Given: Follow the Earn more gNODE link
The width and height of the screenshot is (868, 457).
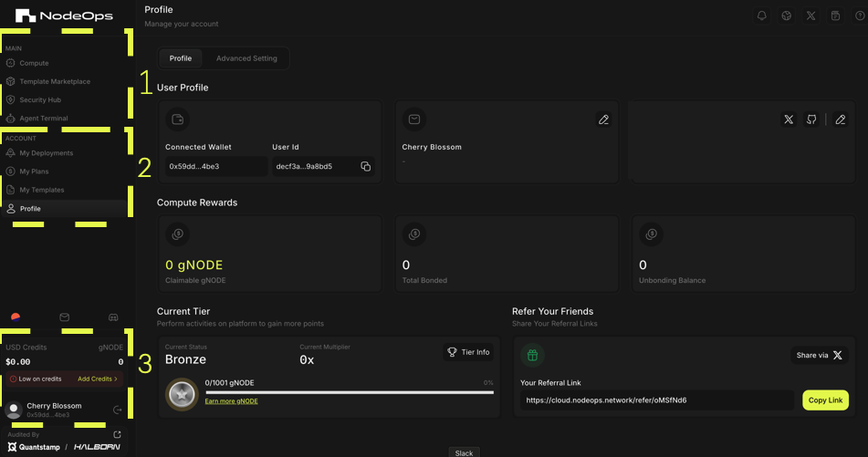Looking at the screenshot, I should click(232, 401).
